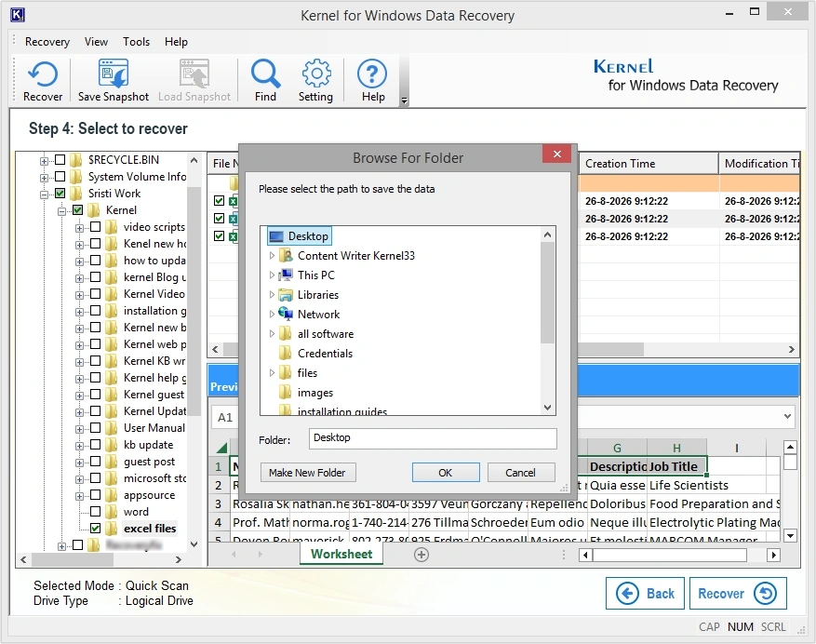
Task: Toggle the $RECYCLE.BIN checkbox
Action: pos(60,160)
